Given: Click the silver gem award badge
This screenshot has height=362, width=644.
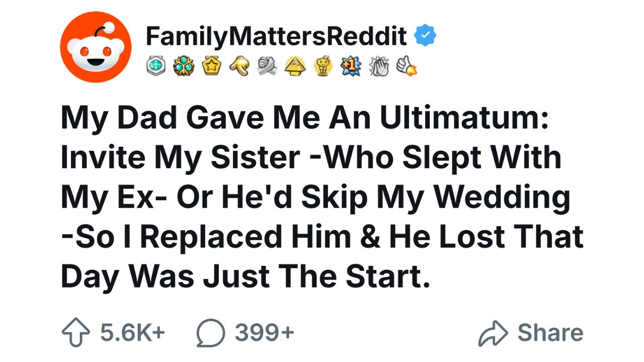Looking at the screenshot, I should (x=156, y=66).
